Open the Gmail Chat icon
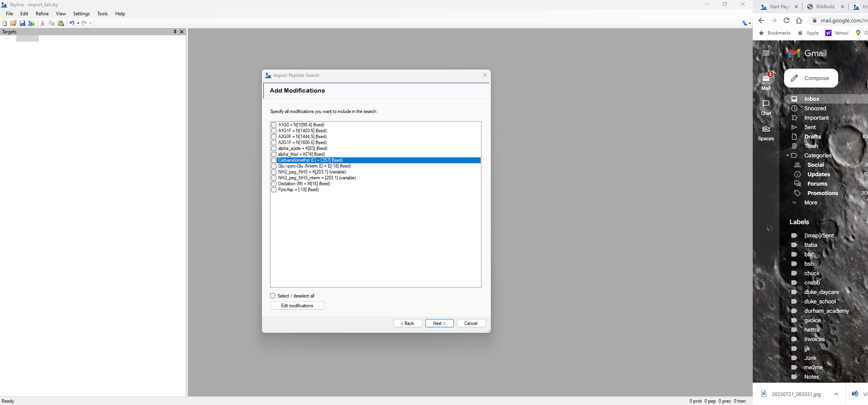Image resolution: width=868 pixels, height=405 pixels. tap(766, 104)
